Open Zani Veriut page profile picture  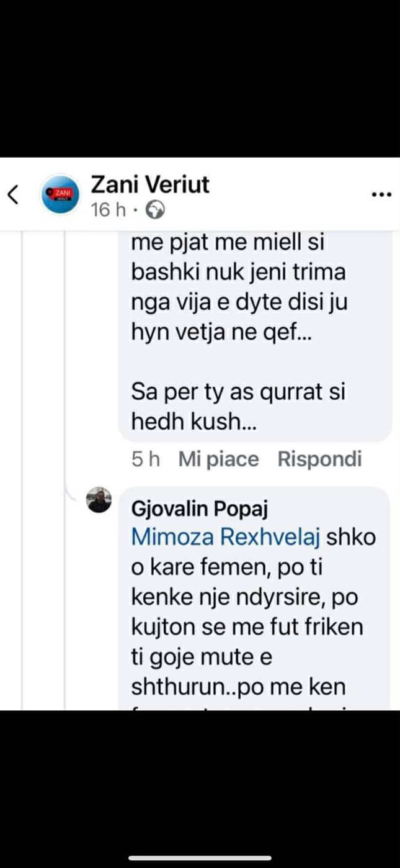pos(61,194)
